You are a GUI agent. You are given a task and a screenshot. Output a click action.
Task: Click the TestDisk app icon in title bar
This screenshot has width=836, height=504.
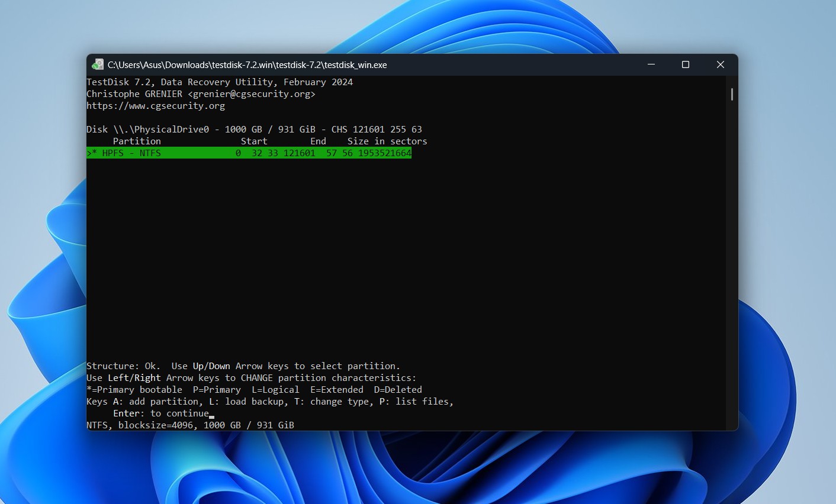pos(98,64)
